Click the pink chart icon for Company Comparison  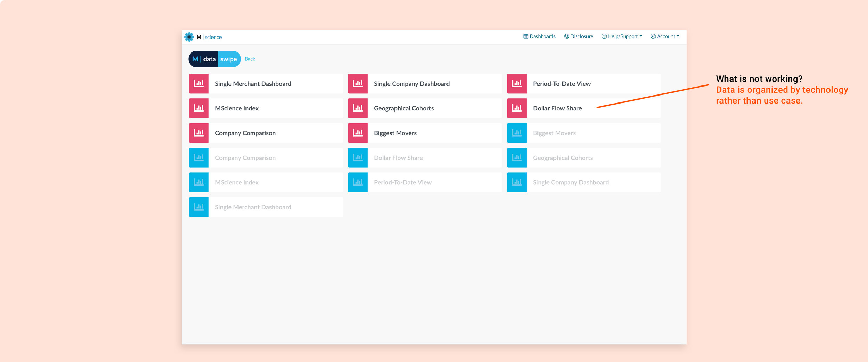(x=199, y=133)
